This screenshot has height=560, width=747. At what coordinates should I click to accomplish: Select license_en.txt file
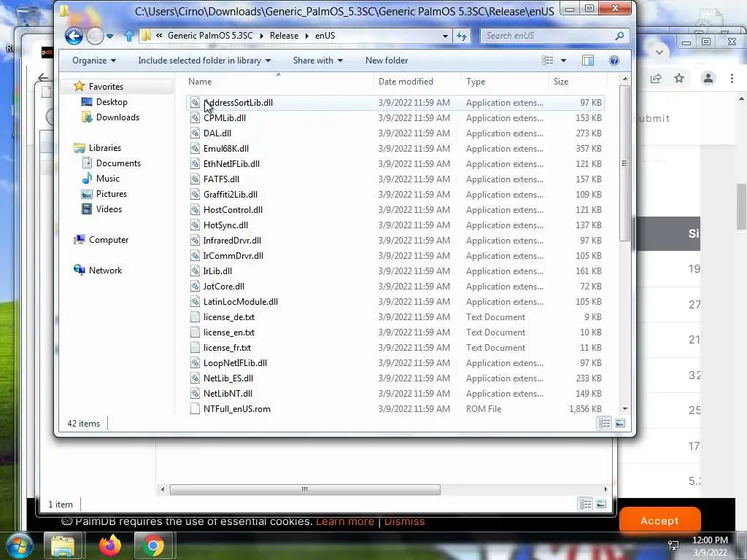228,332
